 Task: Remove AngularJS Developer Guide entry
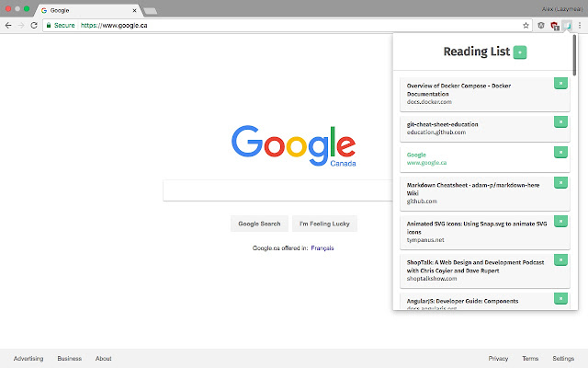pos(560,298)
